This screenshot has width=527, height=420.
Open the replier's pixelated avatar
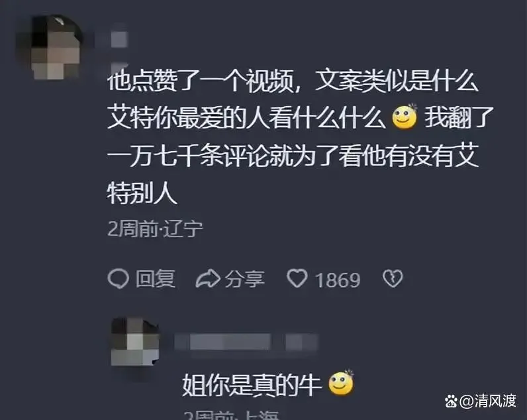[x=135, y=342]
